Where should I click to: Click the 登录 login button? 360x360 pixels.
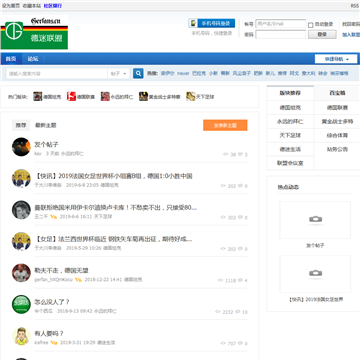click(x=322, y=34)
